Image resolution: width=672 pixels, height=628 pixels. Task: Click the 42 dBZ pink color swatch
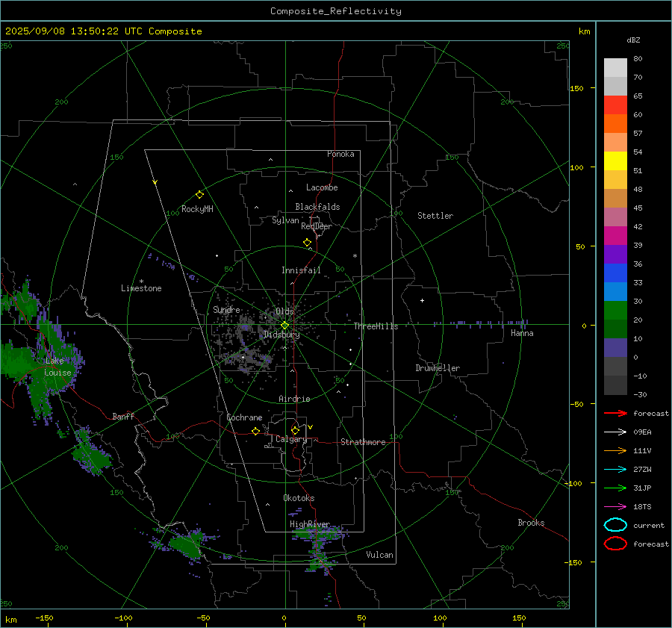click(615, 217)
